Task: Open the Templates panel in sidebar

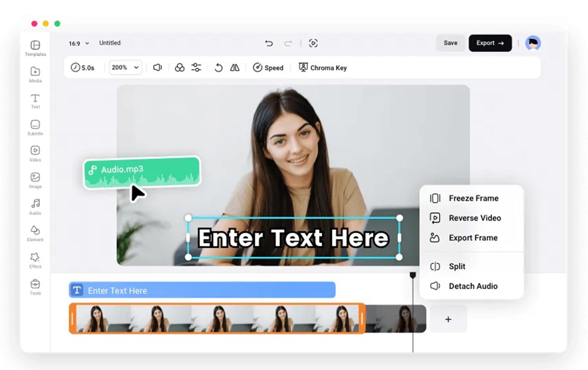Action: [35, 48]
